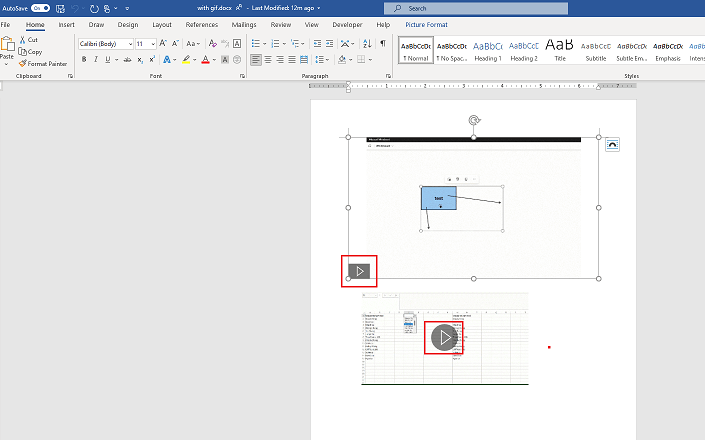Toggle Show/Hide paragraph marks
The height and width of the screenshot is (440, 705).
(x=383, y=44)
